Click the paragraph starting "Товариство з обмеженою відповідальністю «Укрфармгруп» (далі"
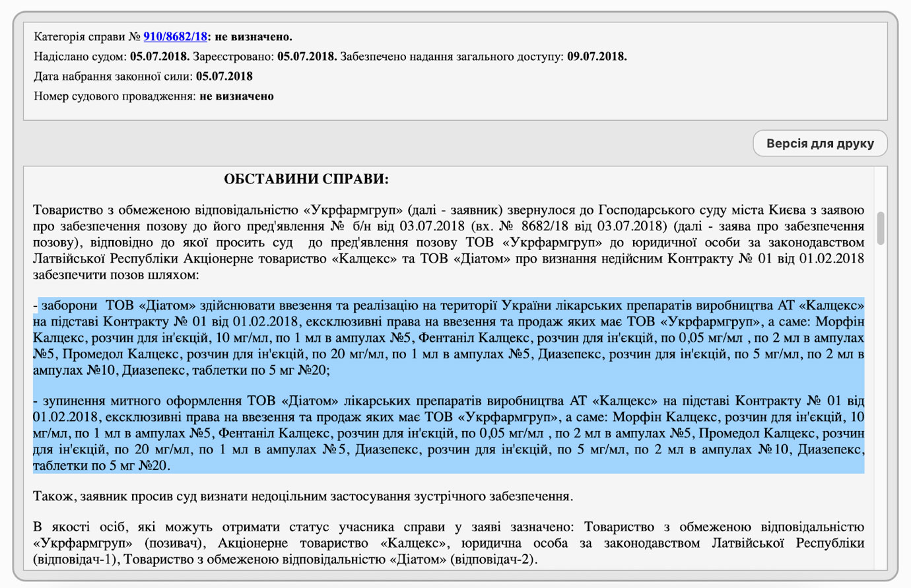 [x=448, y=242]
